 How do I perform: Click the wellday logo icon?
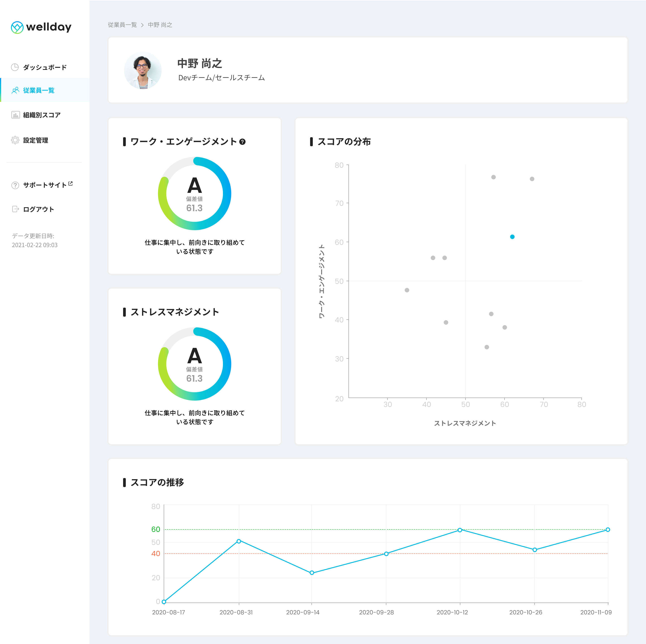click(x=17, y=27)
